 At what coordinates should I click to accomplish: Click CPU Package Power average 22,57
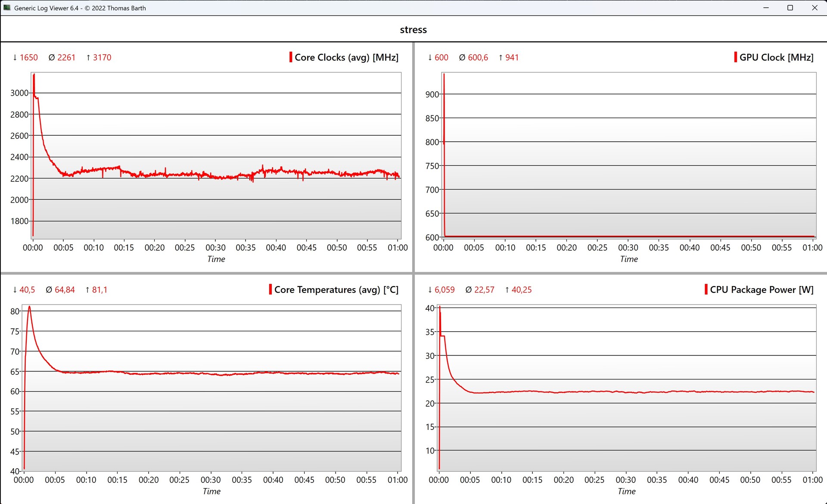tap(484, 289)
